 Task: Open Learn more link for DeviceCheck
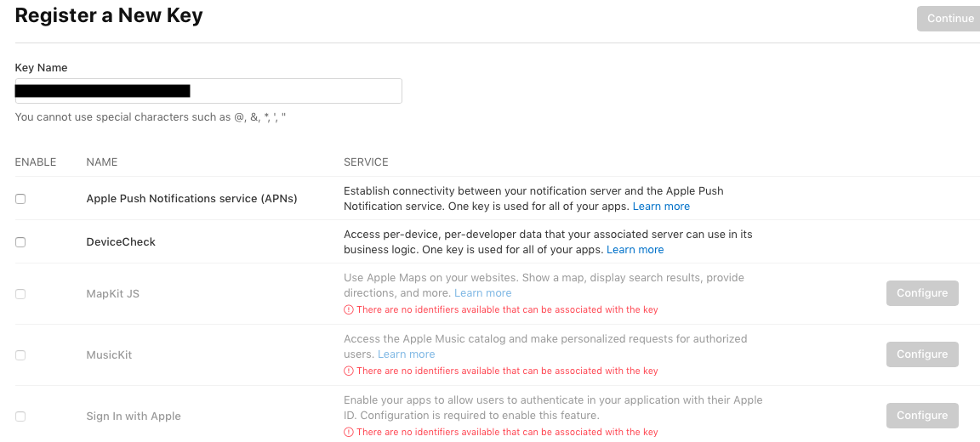click(x=635, y=249)
